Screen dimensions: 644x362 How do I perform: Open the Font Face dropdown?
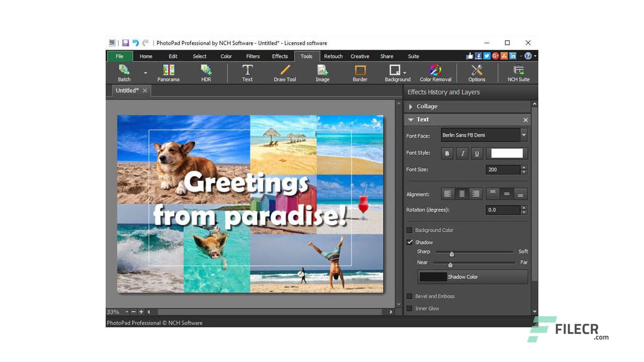pos(523,135)
